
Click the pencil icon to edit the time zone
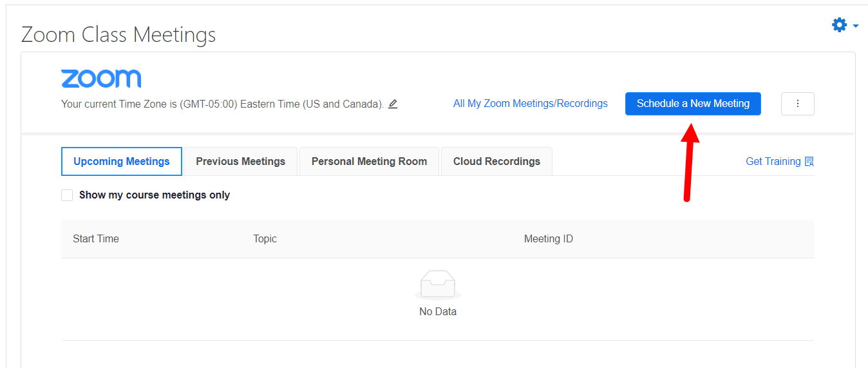pyautogui.click(x=393, y=104)
